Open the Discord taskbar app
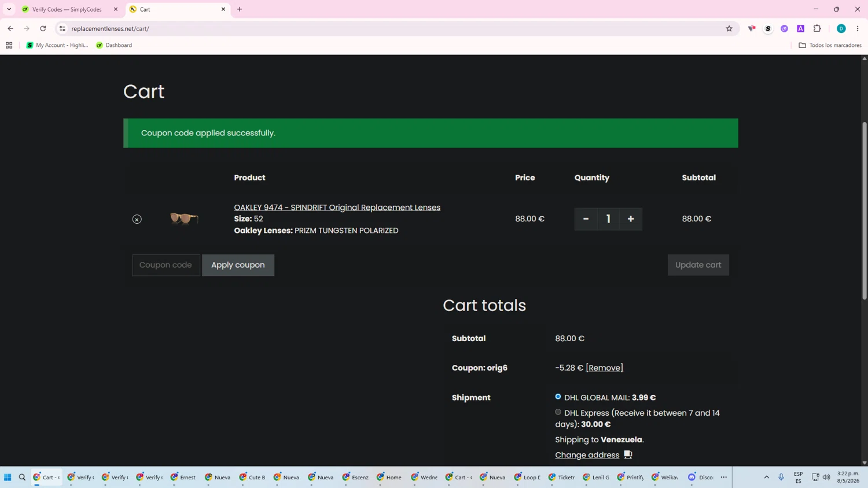 (x=701, y=477)
